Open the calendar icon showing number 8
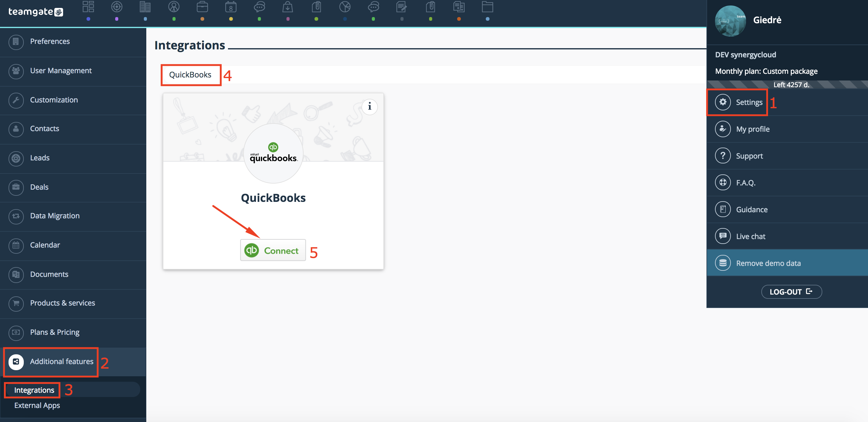 tap(231, 7)
